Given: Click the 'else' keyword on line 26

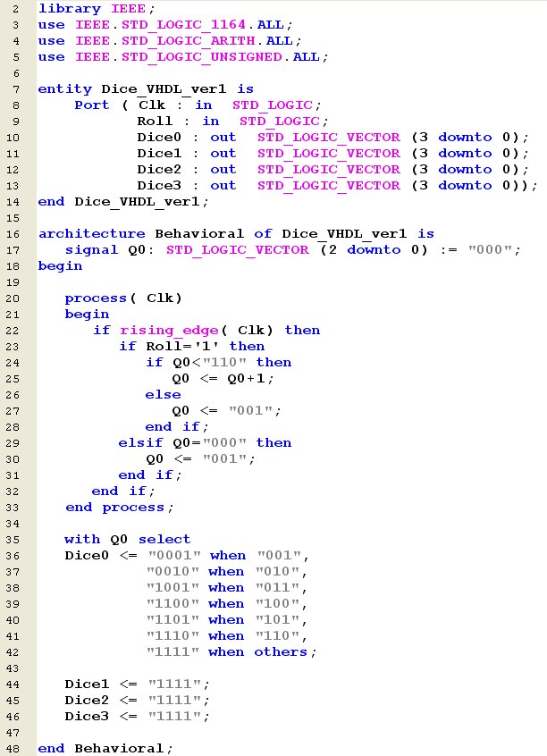Looking at the screenshot, I should tap(164, 395).
